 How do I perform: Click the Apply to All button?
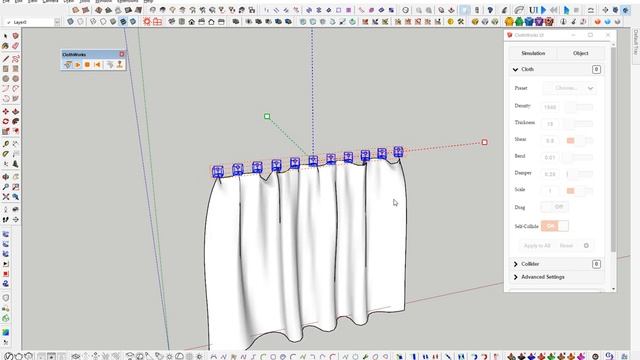[537, 246]
